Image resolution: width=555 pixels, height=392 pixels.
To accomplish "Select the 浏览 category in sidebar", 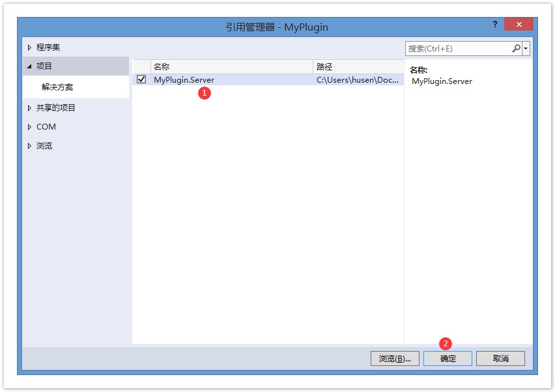I will click(x=44, y=146).
